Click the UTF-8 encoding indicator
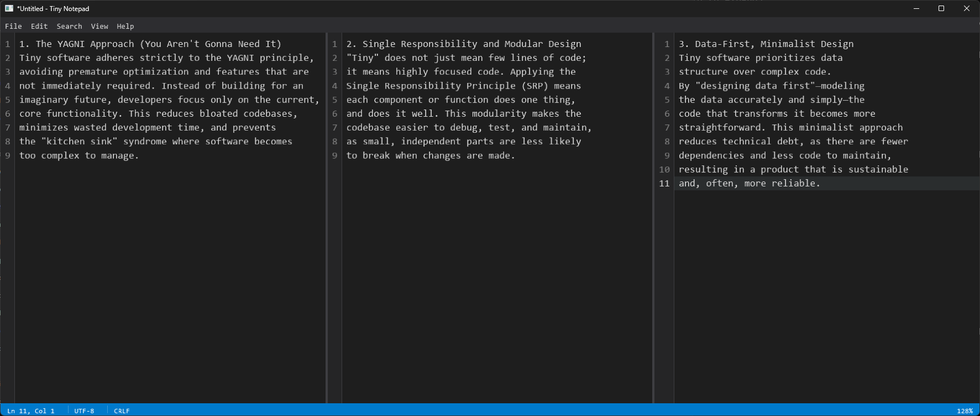 pyautogui.click(x=84, y=411)
